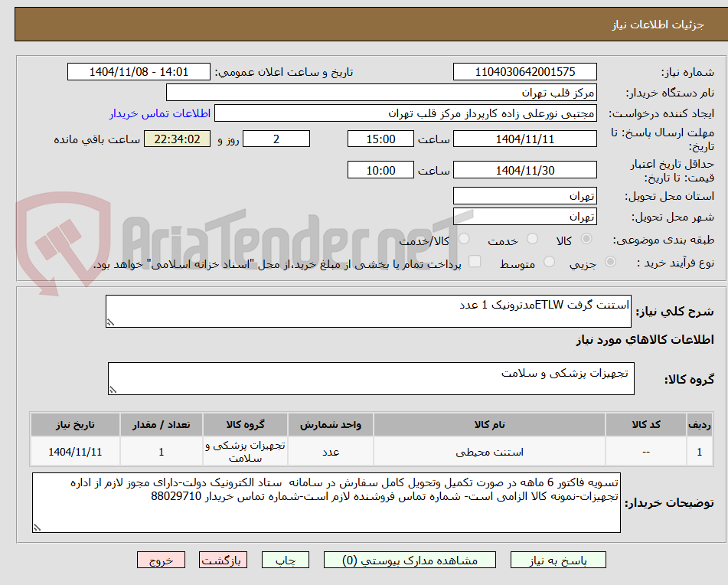Click the countdown timer 22:34:02
Viewport: 728px width, 585px height.
[177, 139]
